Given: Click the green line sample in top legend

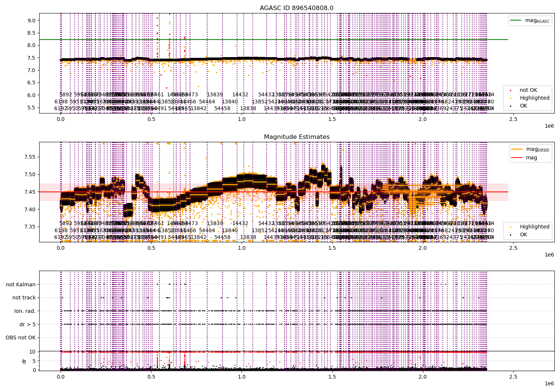Looking at the screenshot, I should [x=516, y=21].
